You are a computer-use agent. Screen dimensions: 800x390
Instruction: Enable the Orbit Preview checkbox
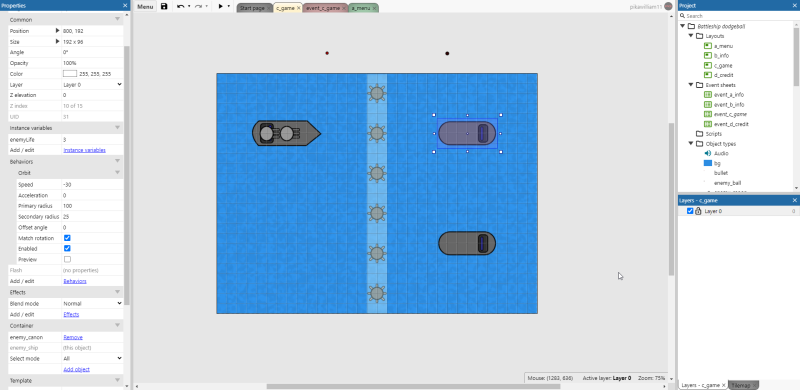click(x=67, y=259)
